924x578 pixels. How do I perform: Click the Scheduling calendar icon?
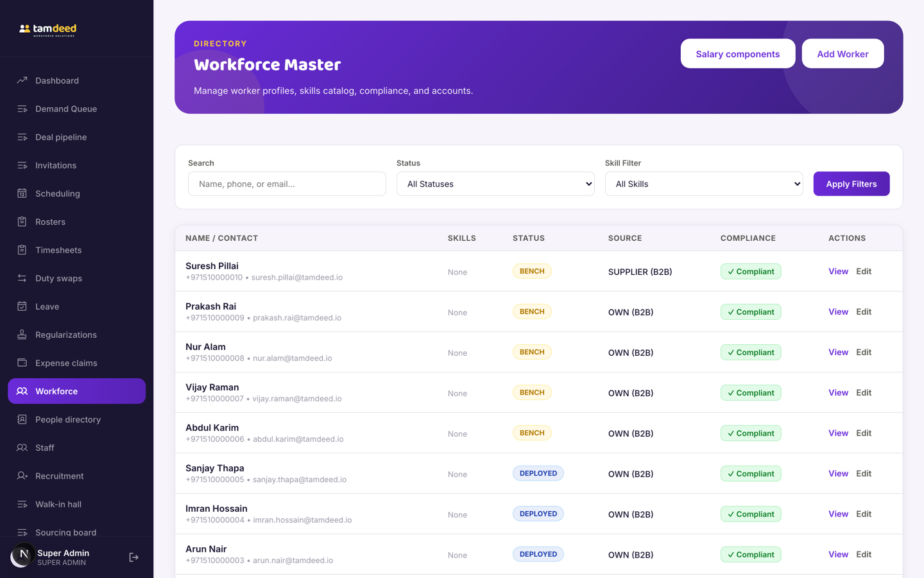[22, 193]
